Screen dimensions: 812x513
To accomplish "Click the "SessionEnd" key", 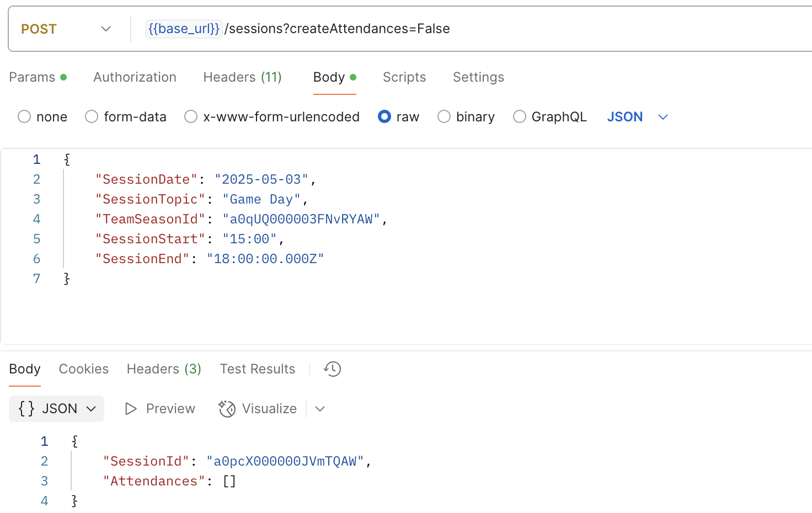I will (142, 259).
